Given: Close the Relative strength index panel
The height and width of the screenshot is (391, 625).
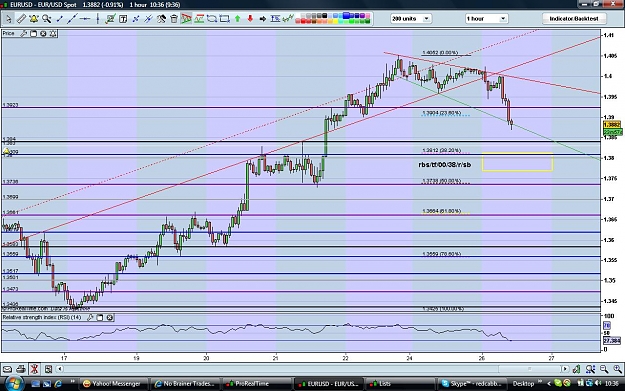Looking at the screenshot, I should (x=110, y=317).
